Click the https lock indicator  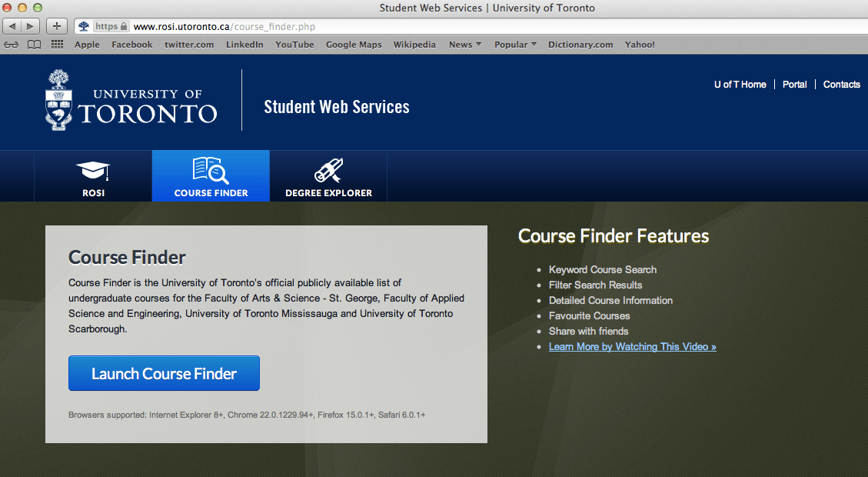click(x=111, y=26)
